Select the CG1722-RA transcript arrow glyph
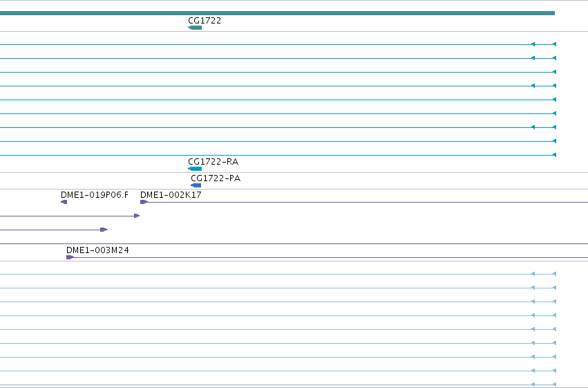Image resolution: width=588 pixels, height=388 pixels. click(x=195, y=169)
